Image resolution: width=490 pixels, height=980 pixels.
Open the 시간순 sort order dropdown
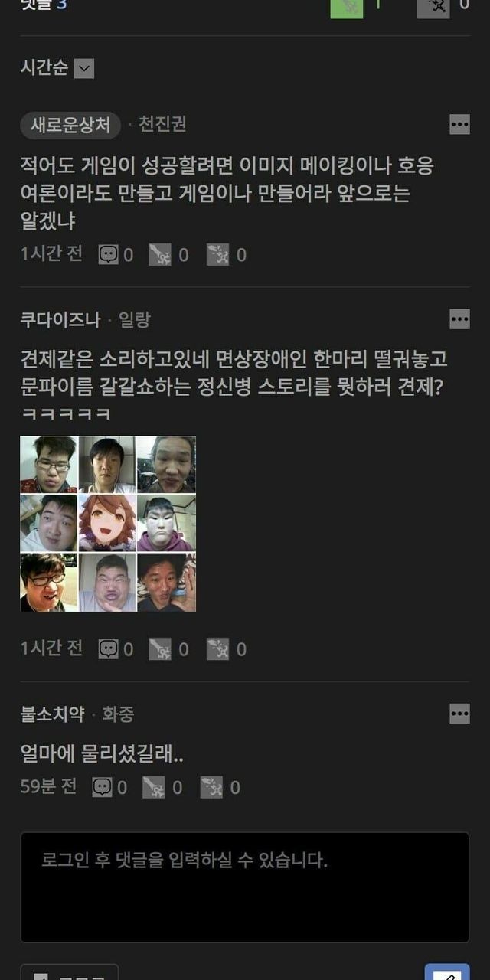[x=84, y=68]
